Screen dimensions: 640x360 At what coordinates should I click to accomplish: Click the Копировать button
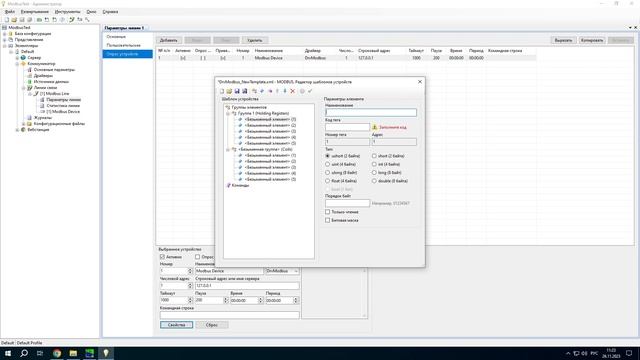point(592,40)
